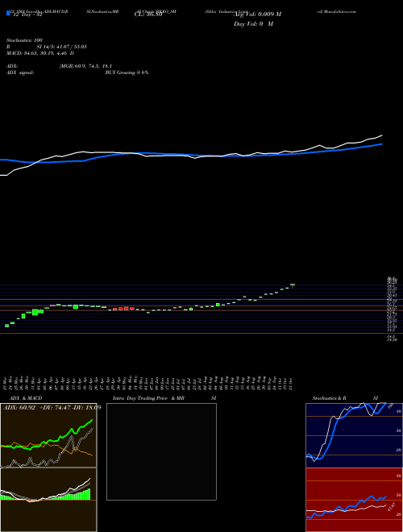The width and height of the screenshot is (403, 532).
Task: Click the 'MACD: 34.65, 30.19, 4.46' line
Action: (40, 53)
